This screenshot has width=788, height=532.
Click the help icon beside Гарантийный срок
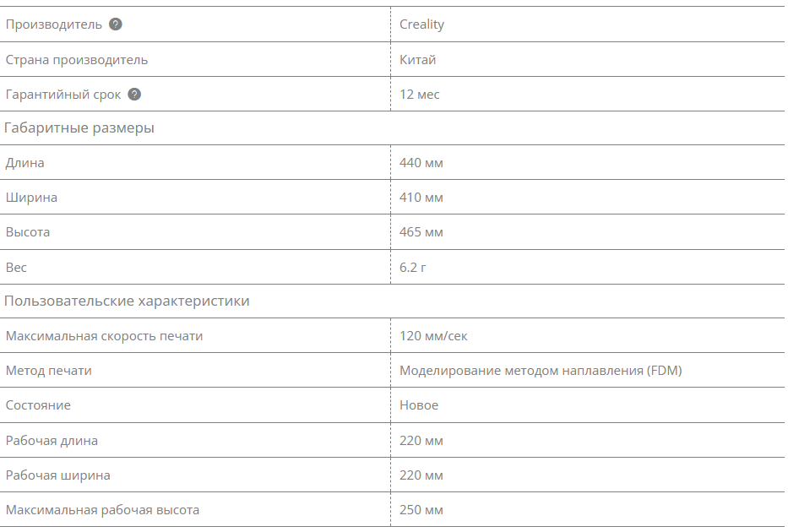click(134, 95)
